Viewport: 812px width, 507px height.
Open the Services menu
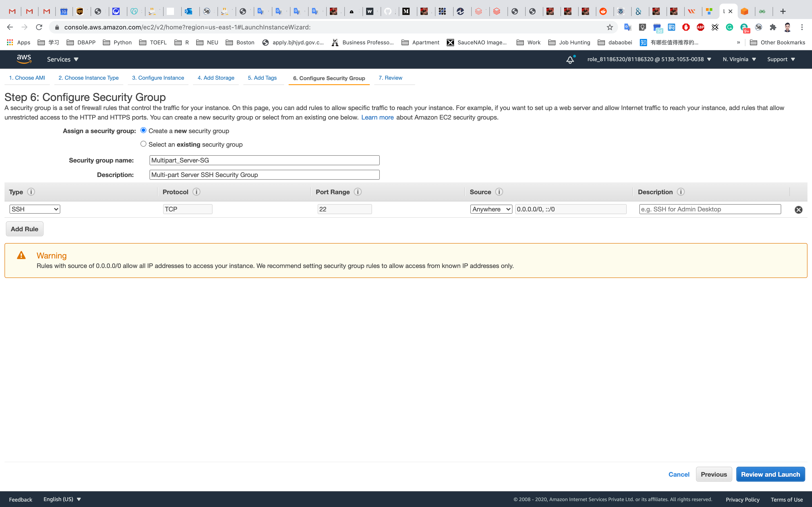62,59
